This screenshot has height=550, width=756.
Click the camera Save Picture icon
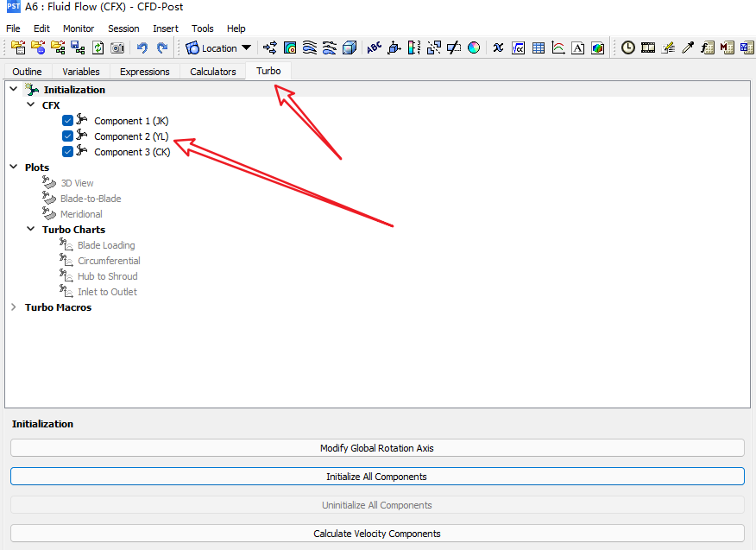tap(117, 48)
